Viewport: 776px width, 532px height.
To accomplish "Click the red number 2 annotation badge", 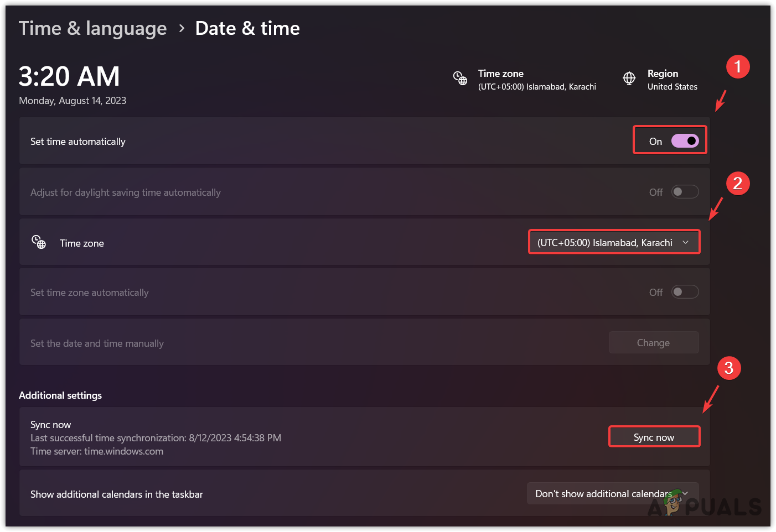I will [x=738, y=184].
